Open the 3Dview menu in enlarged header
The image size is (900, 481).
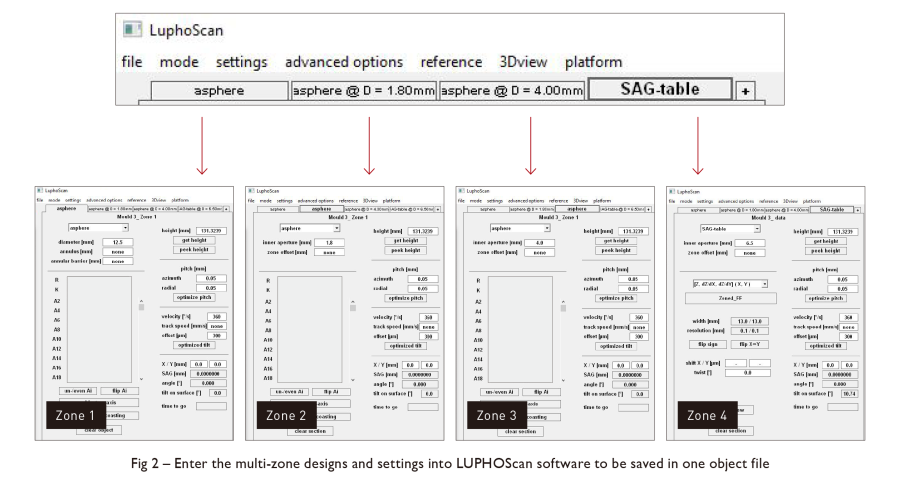click(523, 62)
